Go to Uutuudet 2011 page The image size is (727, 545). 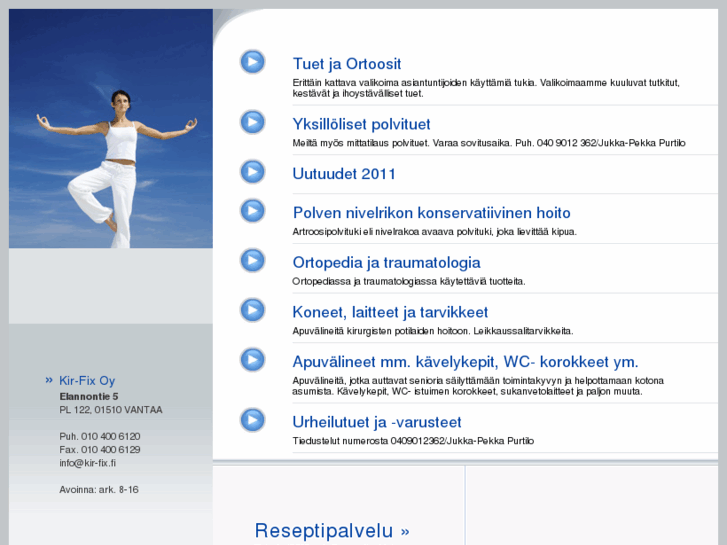tap(344, 174)
